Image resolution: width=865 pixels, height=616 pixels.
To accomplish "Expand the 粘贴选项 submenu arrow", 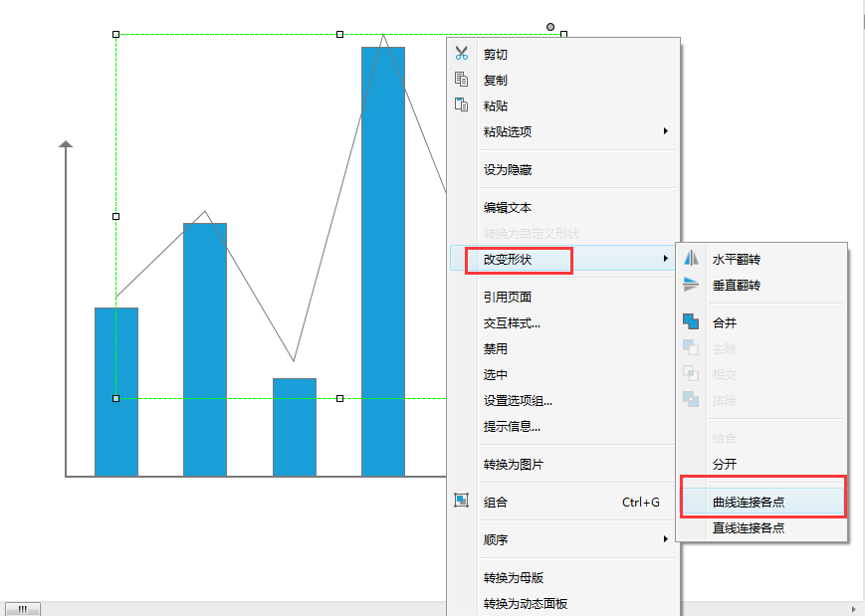I will 666,131.
